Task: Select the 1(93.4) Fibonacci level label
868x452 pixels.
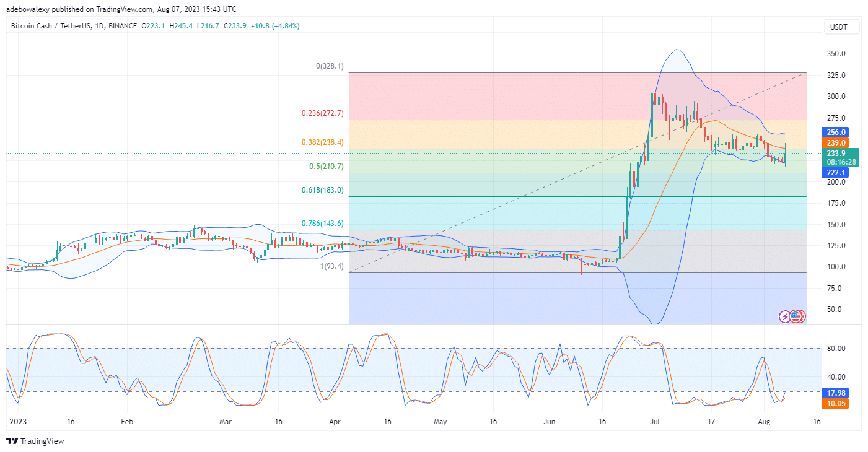Action: click(333, 266)
